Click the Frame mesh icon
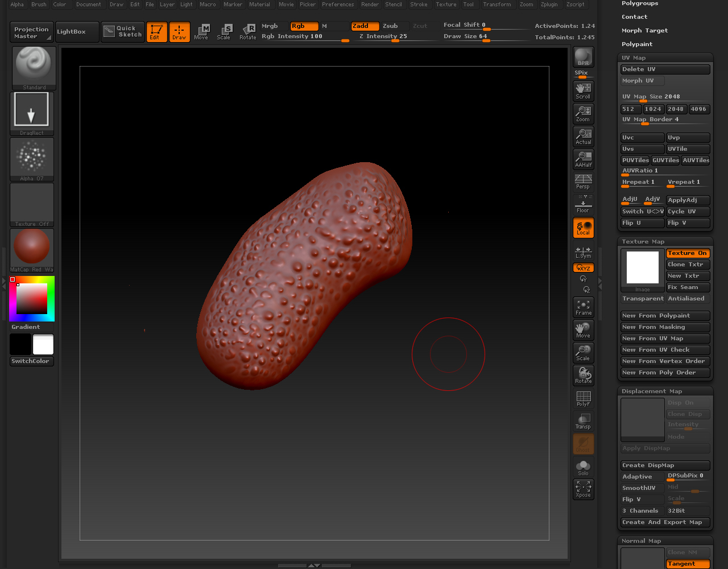The image size is (728, 569). pos(583,307)
